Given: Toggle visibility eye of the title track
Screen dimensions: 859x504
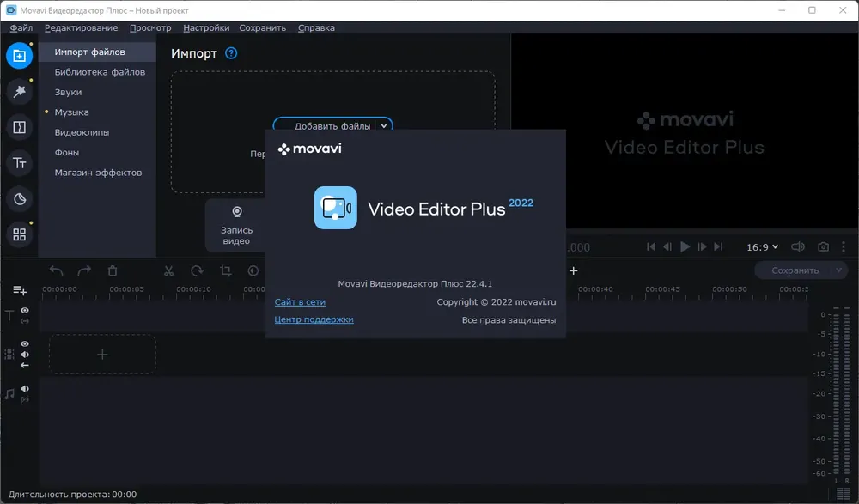Looking at the screenshot, I should click(25, 310).
